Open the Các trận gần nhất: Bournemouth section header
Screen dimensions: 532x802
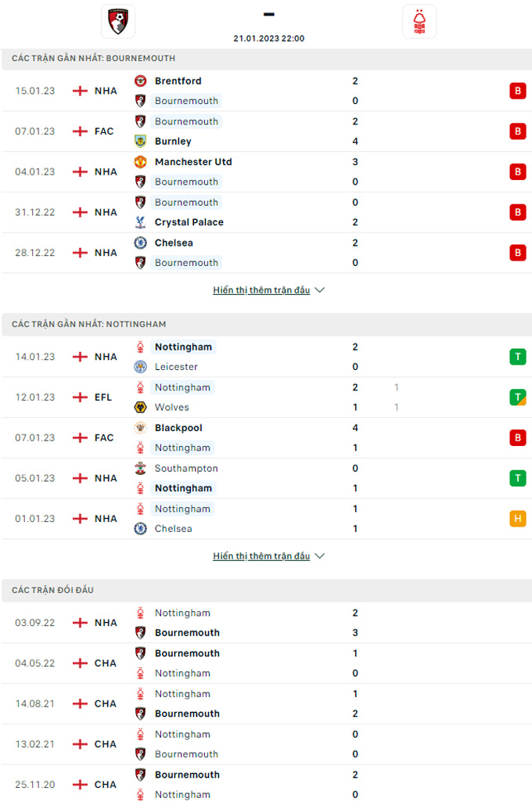click(x=94, y=59)
